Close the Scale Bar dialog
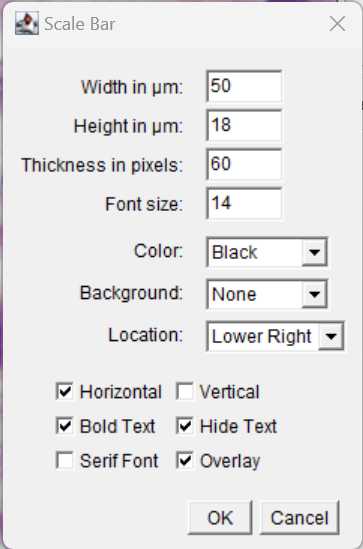363x549 pixels. pyautogui.click(x=337, y=24)
